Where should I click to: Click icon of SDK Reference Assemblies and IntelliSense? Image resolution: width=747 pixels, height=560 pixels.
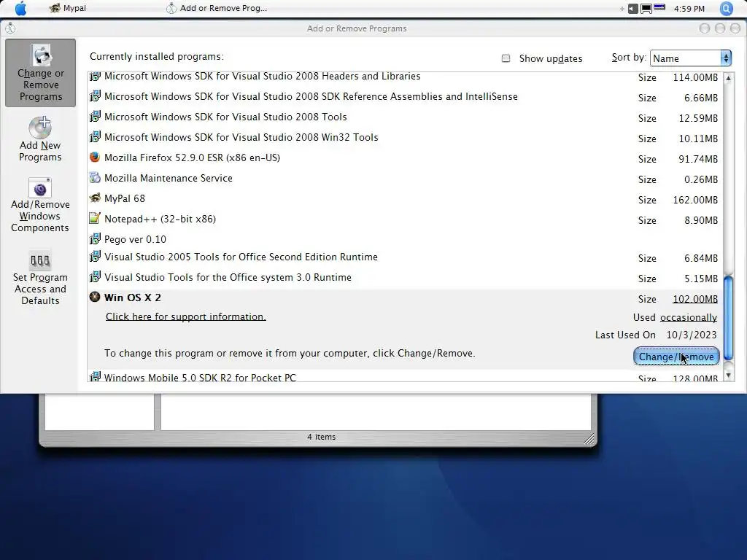[95, 96]
